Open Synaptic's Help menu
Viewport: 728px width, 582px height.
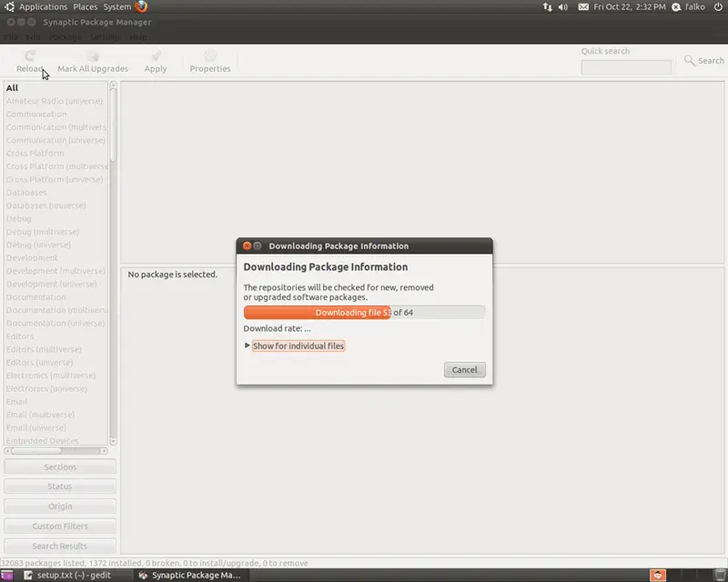click(138, 37)
